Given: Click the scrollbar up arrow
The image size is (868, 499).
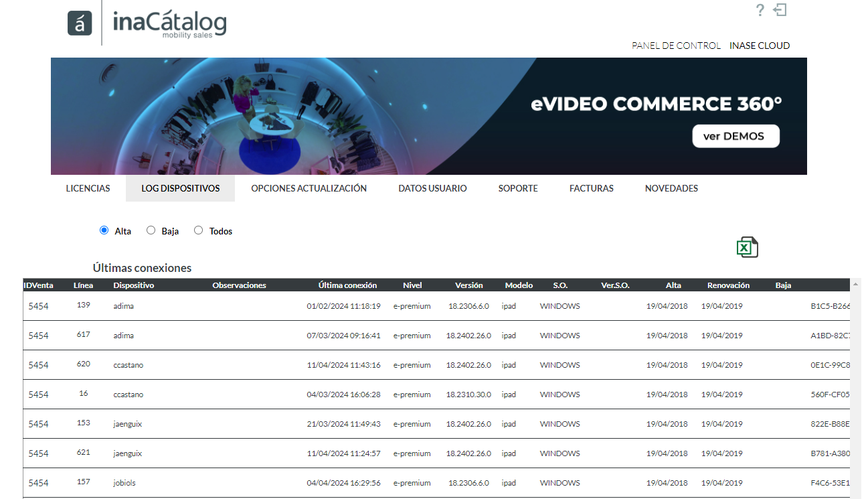Looking at the screenshot, I should coord(856,285).
